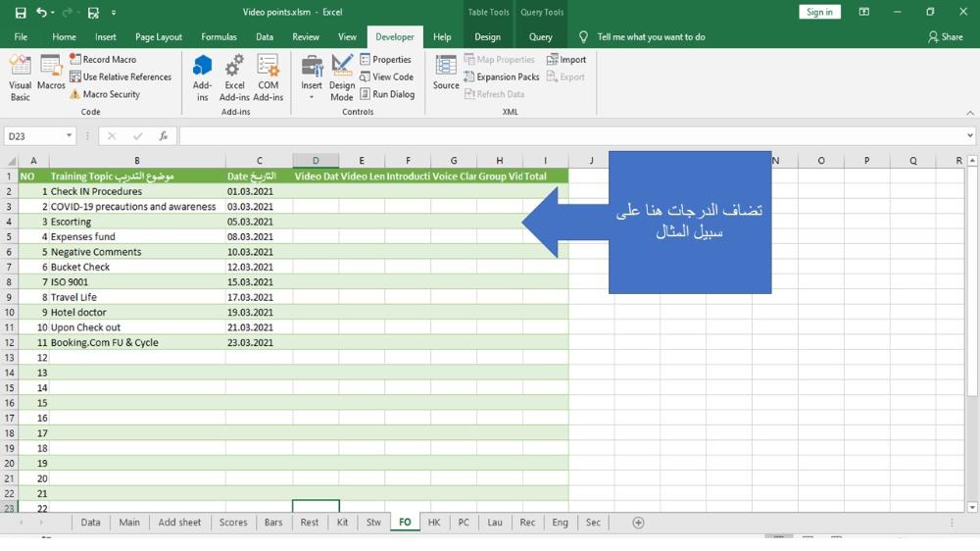The image size is (980, 551).
Task: Undo the last action
Action: pyautogui.click(x=40, y=12)
